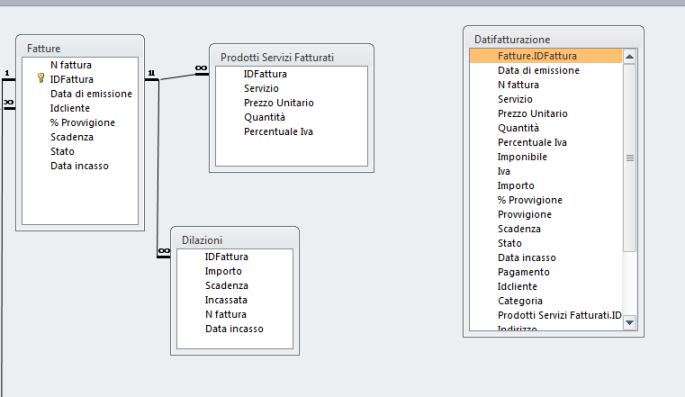The height and width of the screenshot is (397, 685).
Task: Select highlighted 'Fatture.IDFattura' in Datifatturazione
Action: [546, 56]
